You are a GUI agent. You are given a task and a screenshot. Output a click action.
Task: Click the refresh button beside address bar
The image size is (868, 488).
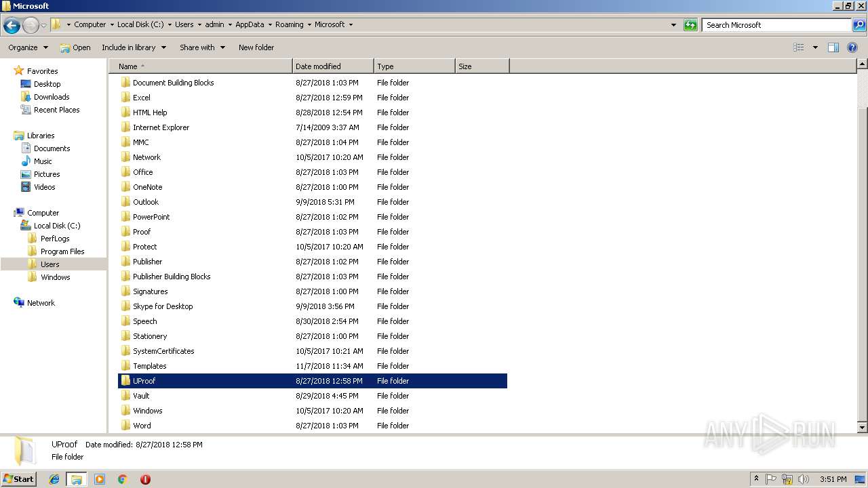click(690, 25)
